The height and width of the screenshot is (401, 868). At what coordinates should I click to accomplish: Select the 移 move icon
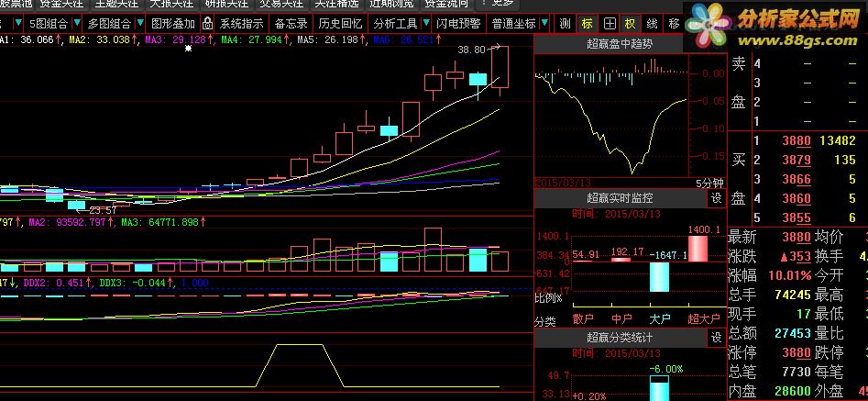point(674,24)
